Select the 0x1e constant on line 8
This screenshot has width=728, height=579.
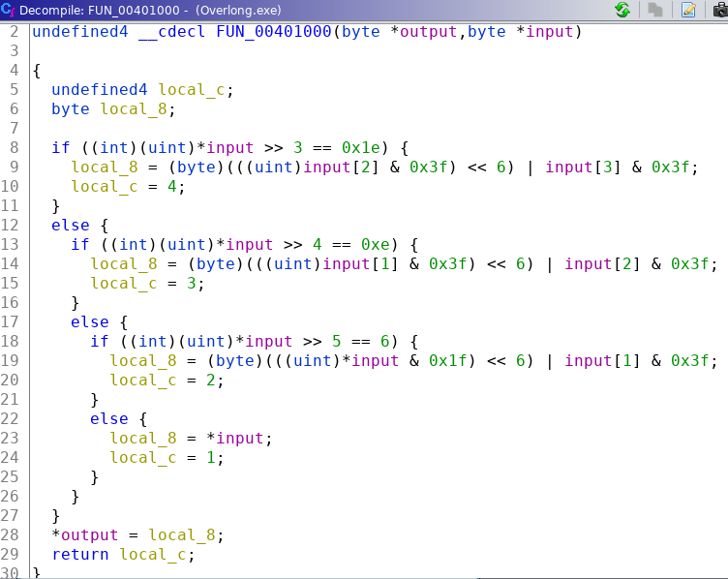coord(360,147)
